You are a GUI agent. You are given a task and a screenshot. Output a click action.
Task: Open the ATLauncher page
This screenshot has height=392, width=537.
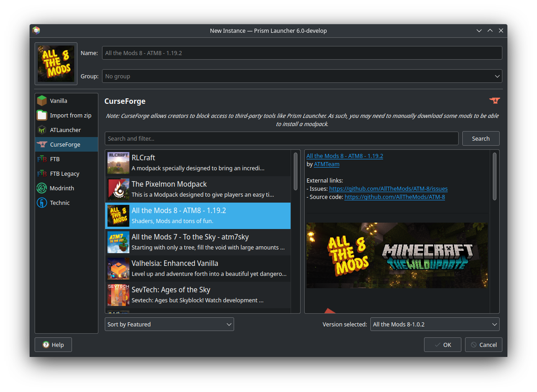coord(66,130)
